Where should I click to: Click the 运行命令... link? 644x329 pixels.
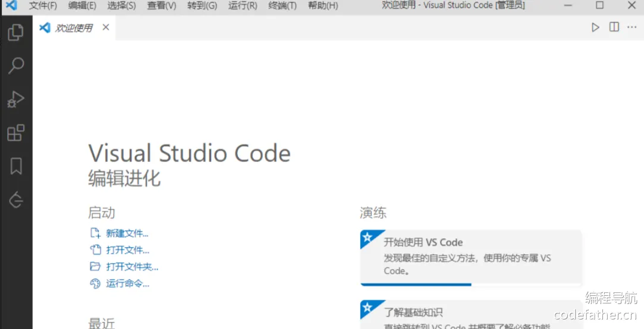[127, 283]
